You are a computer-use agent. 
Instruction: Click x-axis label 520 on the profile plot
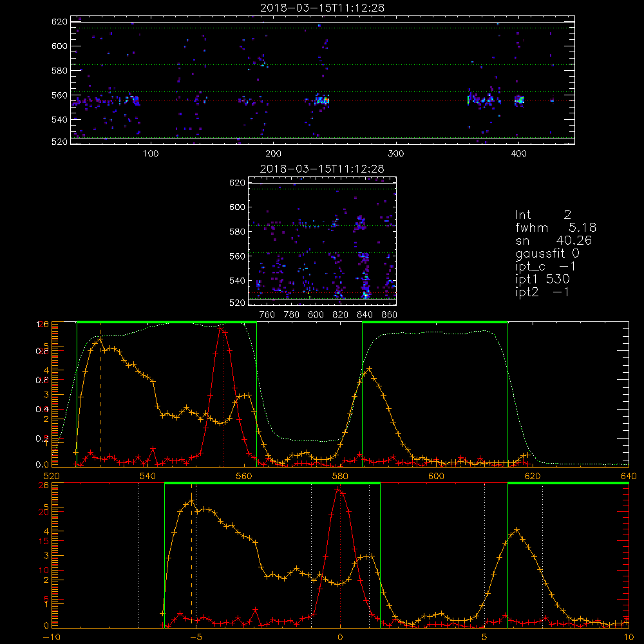(x=52, y=477)
